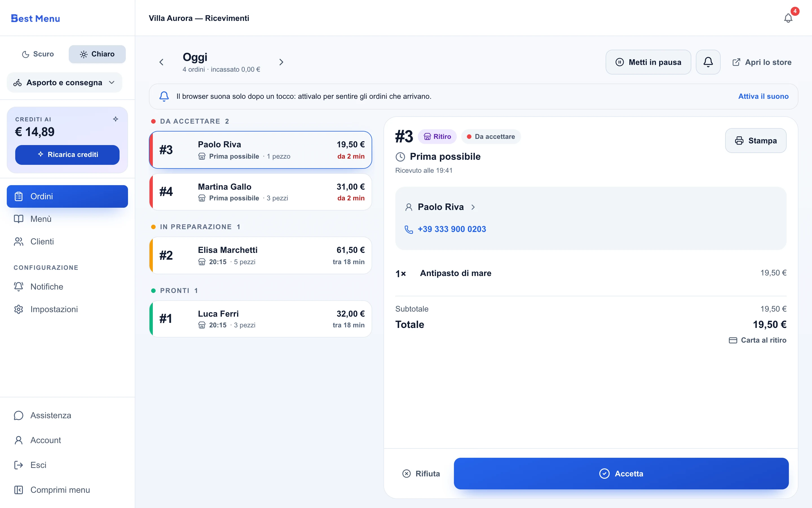Open Notifiche configuration

point(67,286)
